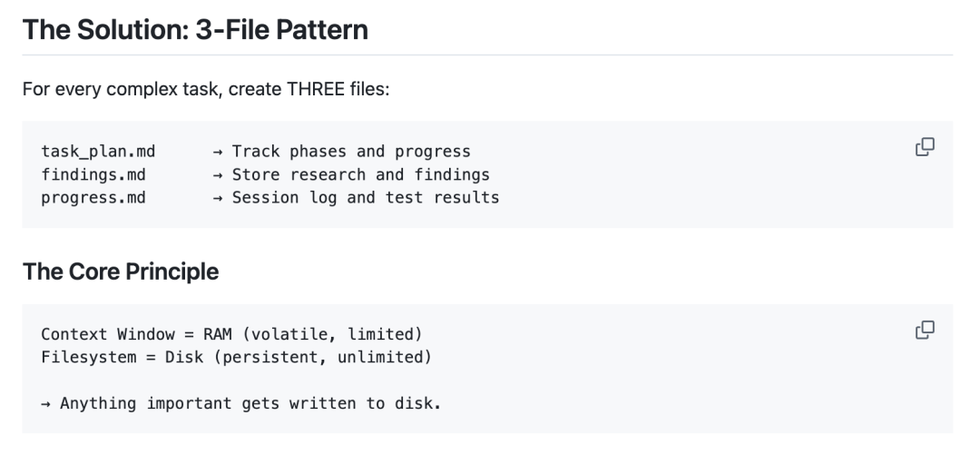The image size is (980, 455).
Task: Click the arrow before "Session log"
Action: (217, 197)
